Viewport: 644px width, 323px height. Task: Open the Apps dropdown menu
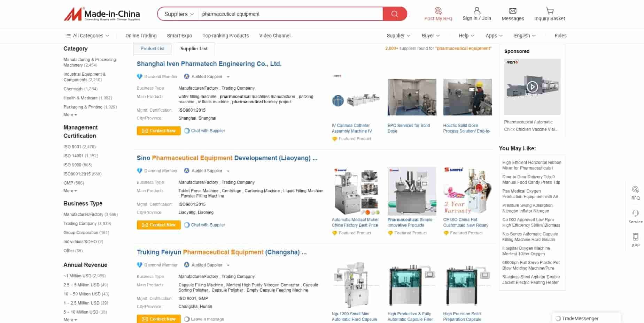(x=494, y=36)
